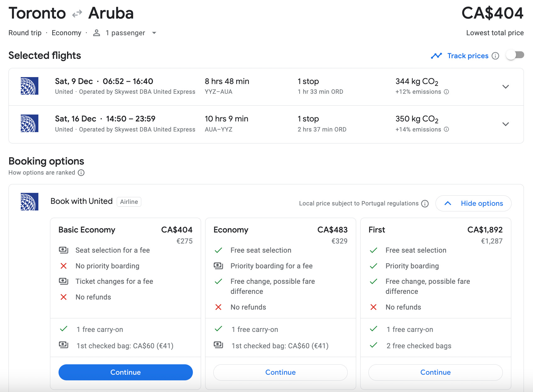Continue with First class fare
Screen dimensions: 533x392
(x=435, y=372)
